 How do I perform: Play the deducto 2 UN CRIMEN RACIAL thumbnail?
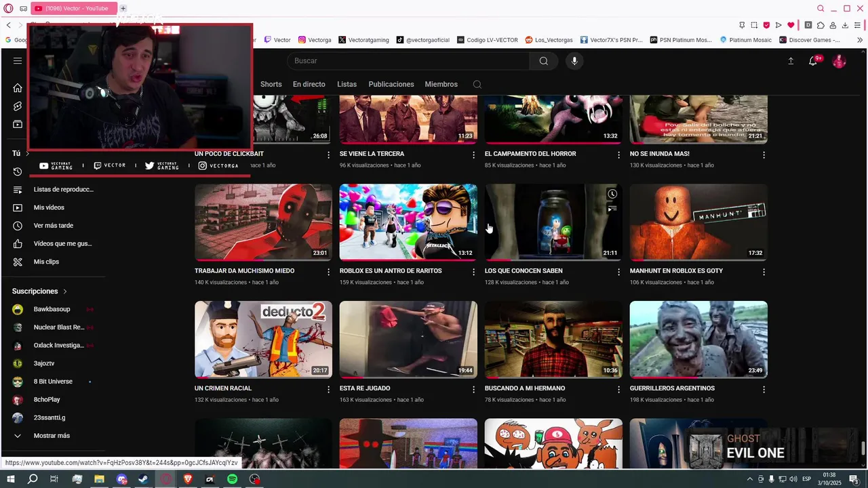[x=263, y=340]
